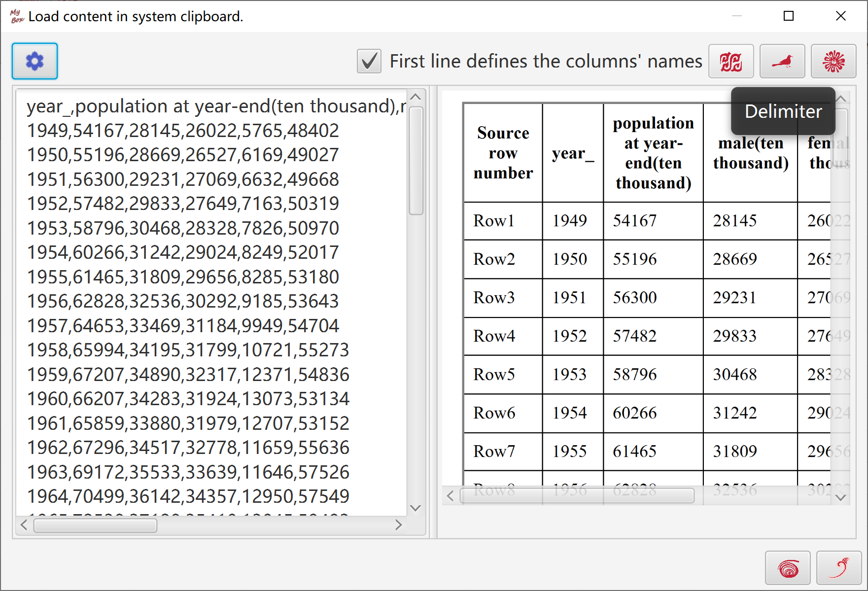Click the year cell 1952 in the table
Image resolution: width=868 pixels, height=591 pixels.
(573, 336)
